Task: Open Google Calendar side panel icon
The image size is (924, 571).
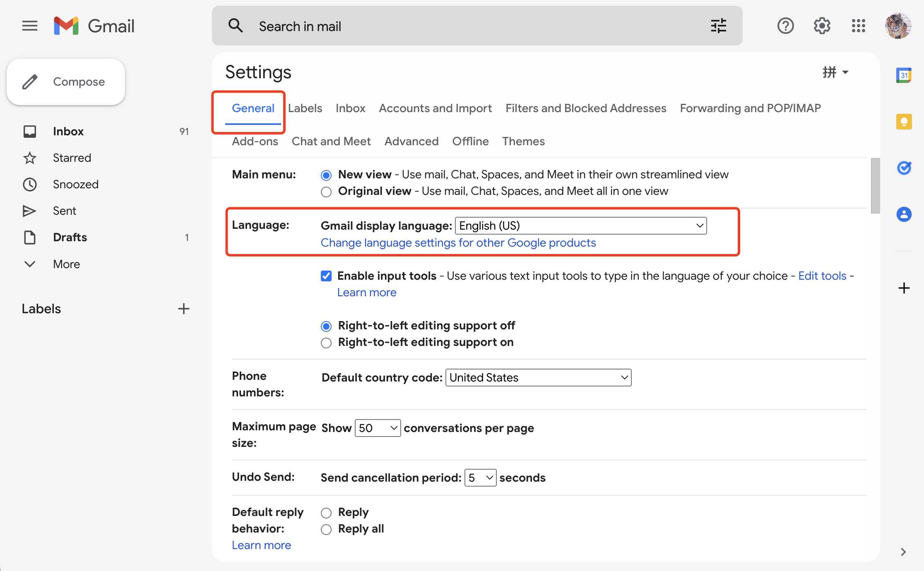Action: (x=904, y=75)
